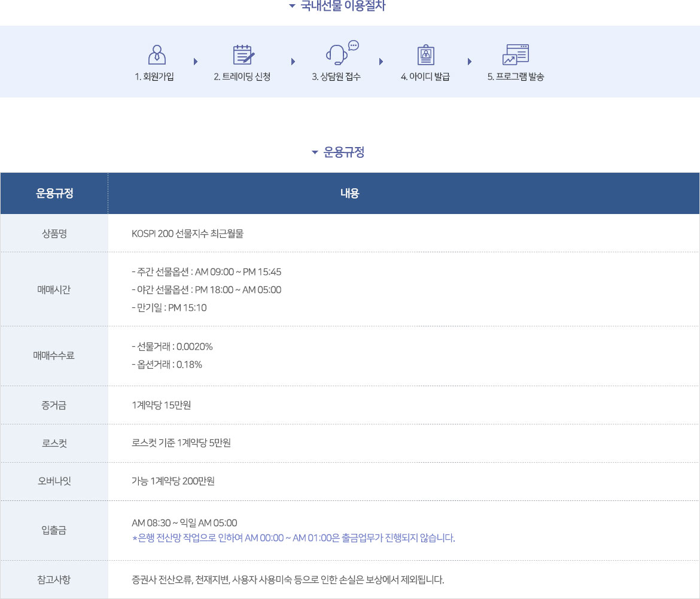
Task: Select the 내용 table column header
Action: click(x=349, y=193)
